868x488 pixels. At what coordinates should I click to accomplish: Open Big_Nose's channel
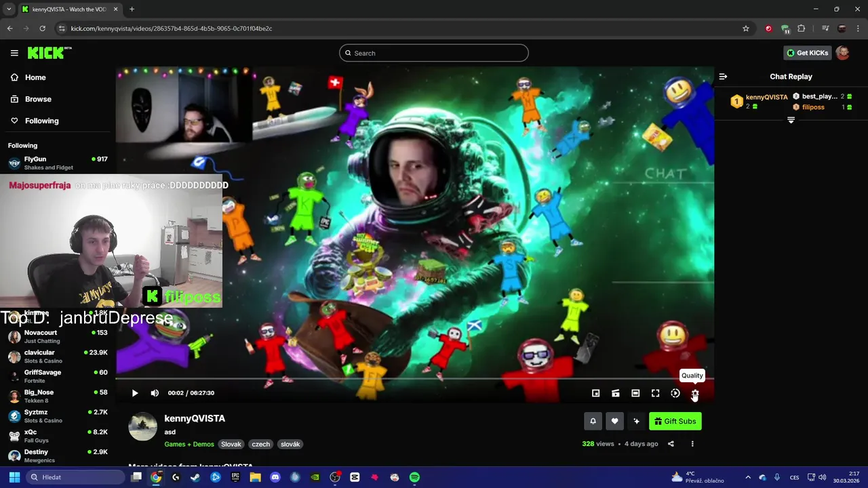click(58, 396)
